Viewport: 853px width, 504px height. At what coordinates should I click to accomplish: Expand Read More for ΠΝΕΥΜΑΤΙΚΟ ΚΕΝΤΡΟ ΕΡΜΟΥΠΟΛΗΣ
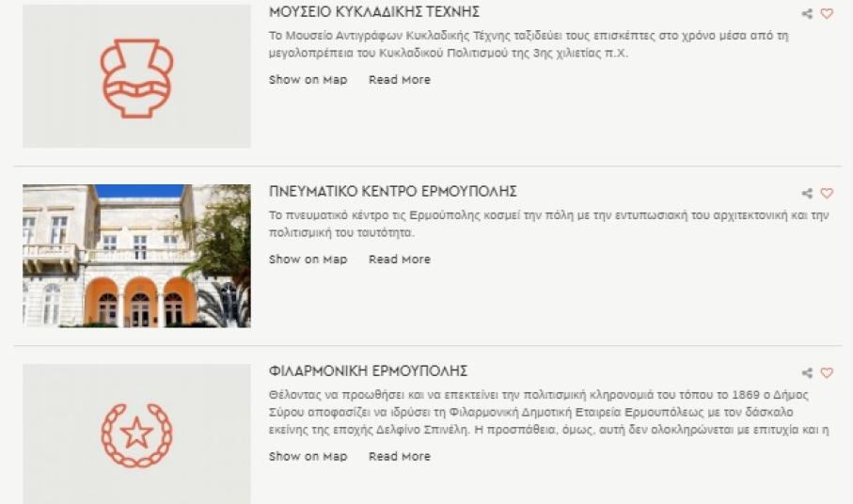coord(399,260)
